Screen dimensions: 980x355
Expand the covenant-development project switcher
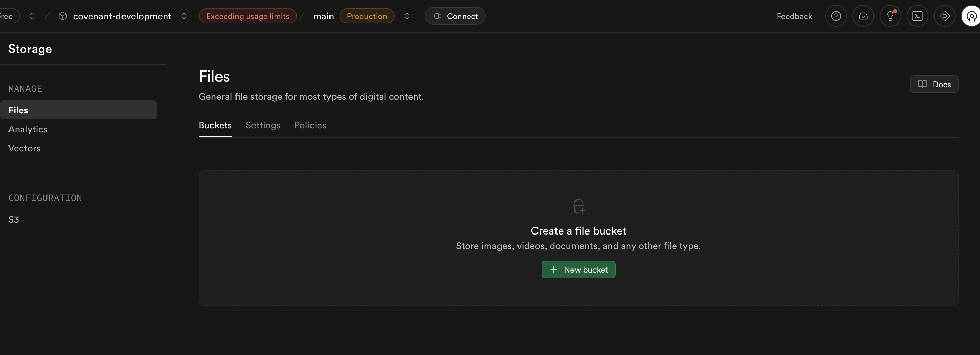184,16
